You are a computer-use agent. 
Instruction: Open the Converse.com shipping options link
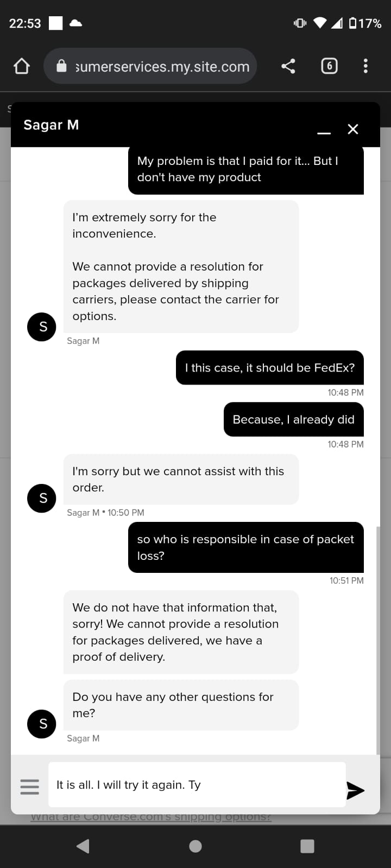[x=151, y=817]
